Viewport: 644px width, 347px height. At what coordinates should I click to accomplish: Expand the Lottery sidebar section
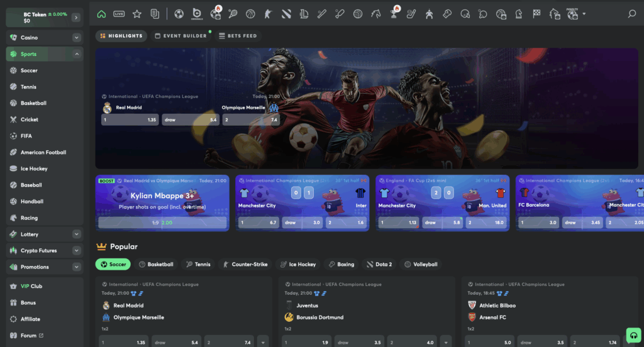pos(76,234)
